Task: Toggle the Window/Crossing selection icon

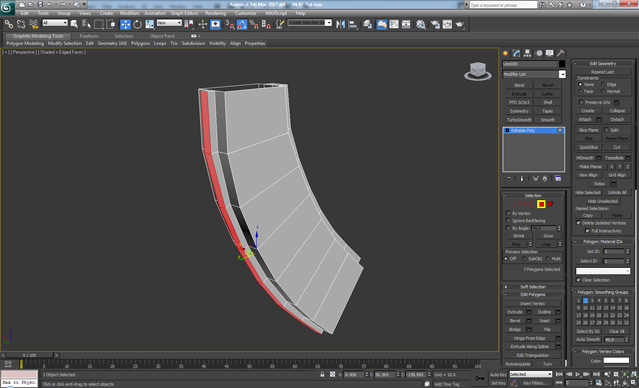Action: tap(111, 24)
